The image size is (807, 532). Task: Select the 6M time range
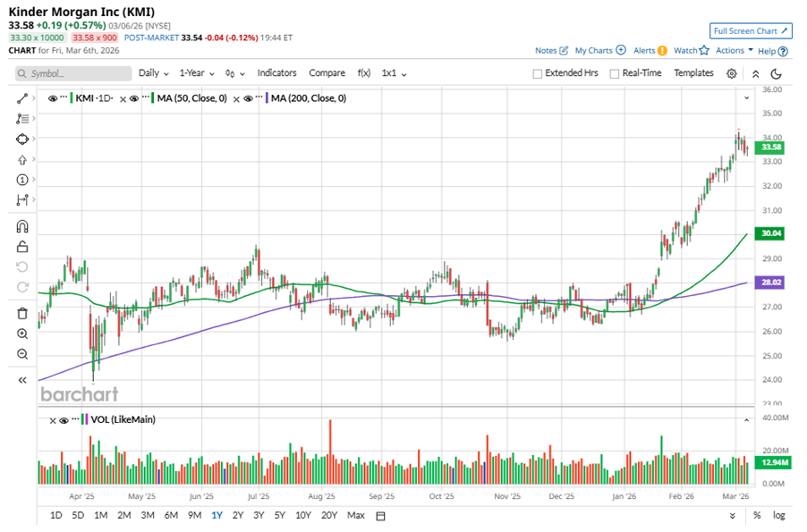[171, 515]
